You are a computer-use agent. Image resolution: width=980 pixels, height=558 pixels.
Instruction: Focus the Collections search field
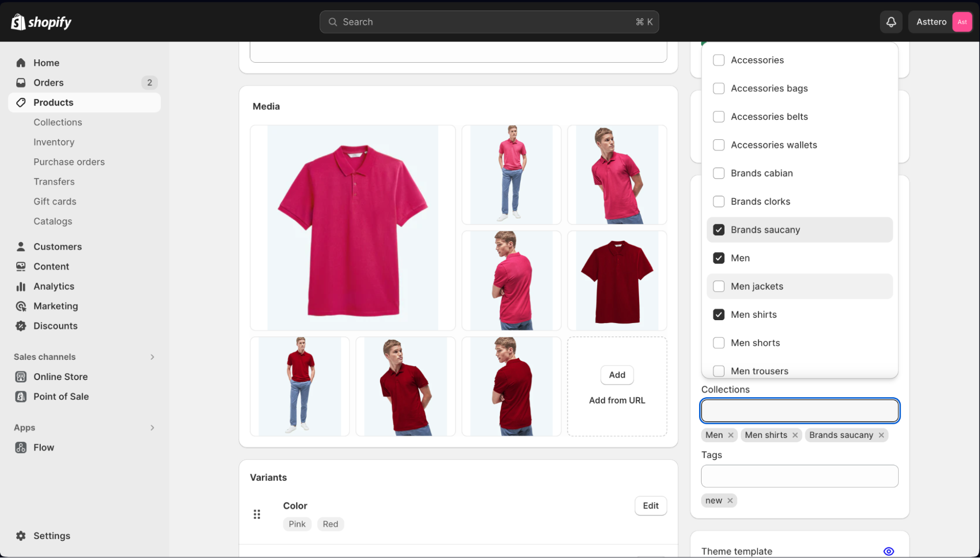[x=800, y=411]
